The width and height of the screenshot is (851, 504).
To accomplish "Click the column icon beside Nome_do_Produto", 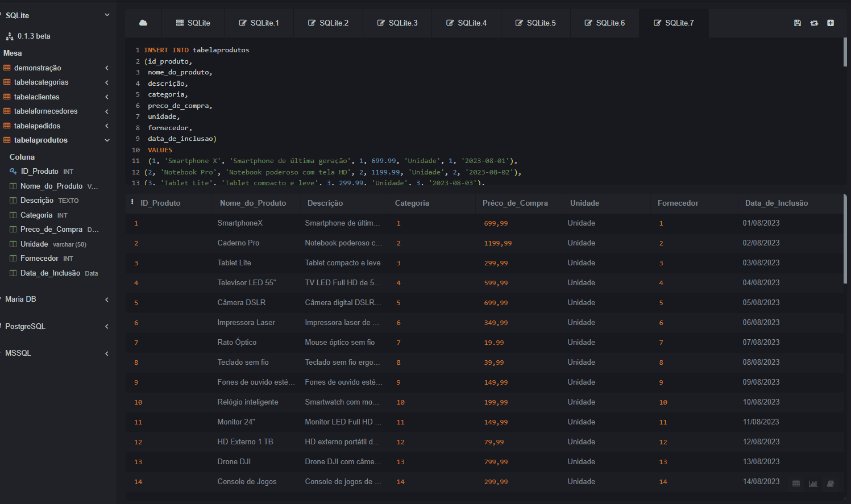I will pos(13,186).
